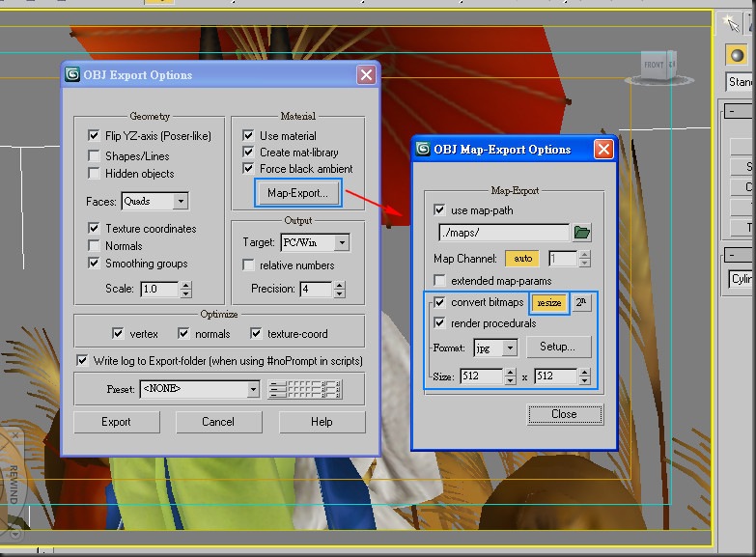Viewport: 756px width, 557px height.
Task: Toggle the yellow resize button
Action: (549, 303)
